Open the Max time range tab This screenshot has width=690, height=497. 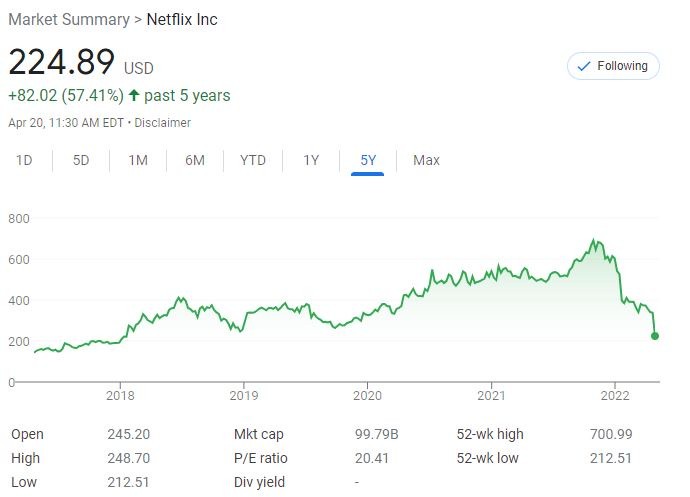point(426,160)
